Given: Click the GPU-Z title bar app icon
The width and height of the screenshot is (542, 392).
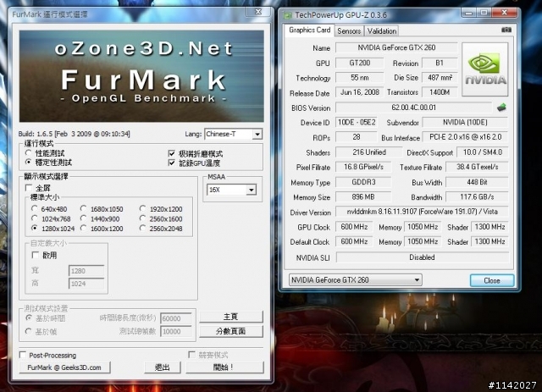Looking at the screenshot, I should coord(287,15).
